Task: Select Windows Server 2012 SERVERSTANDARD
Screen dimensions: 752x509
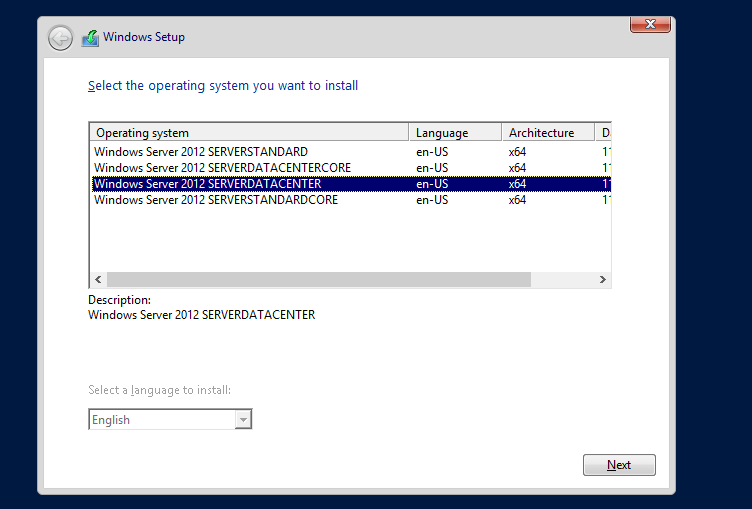Action: 201,152
